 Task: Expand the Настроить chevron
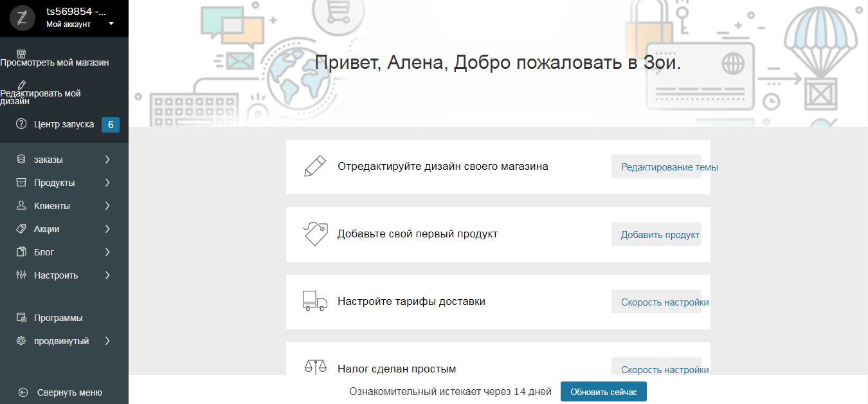coord(107,275)
